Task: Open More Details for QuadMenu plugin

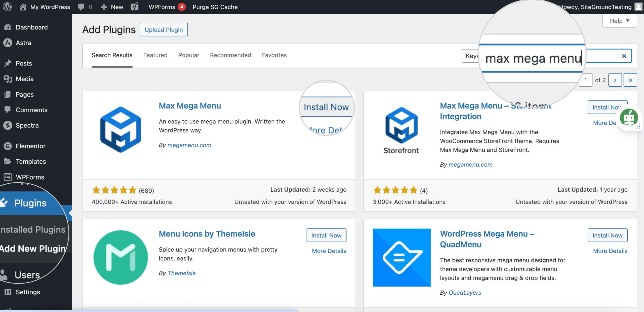Action: coord(610,250)
